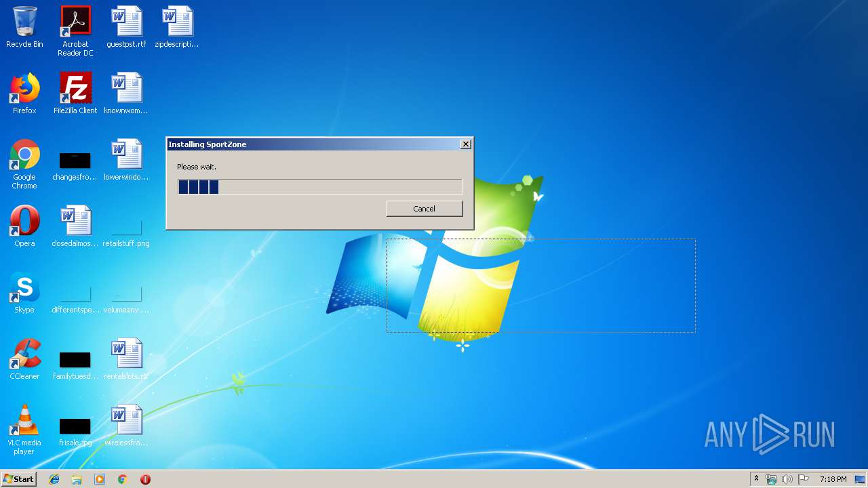Select the FileZilla Client shortcut
Screen dimensions: 868x488
pos(75,94)
